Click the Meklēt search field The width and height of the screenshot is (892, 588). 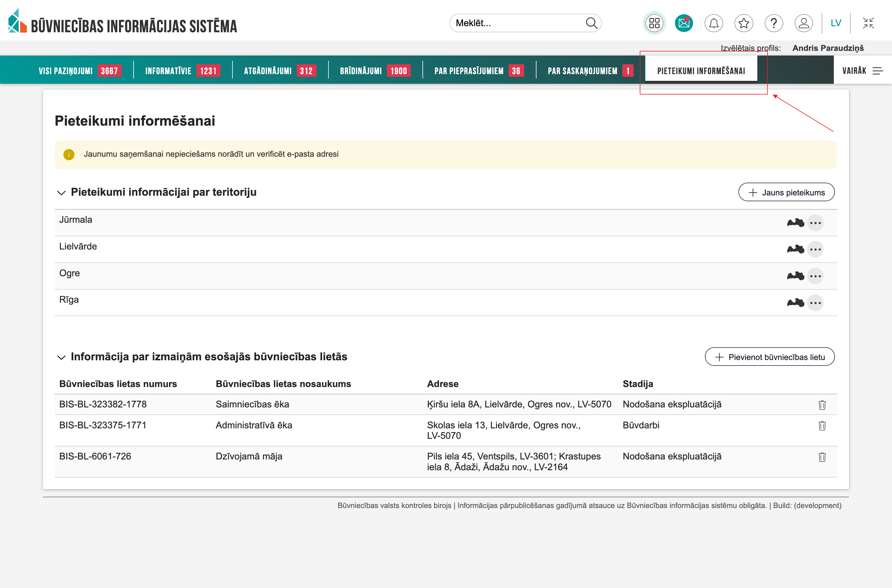(x=518, y=23)
